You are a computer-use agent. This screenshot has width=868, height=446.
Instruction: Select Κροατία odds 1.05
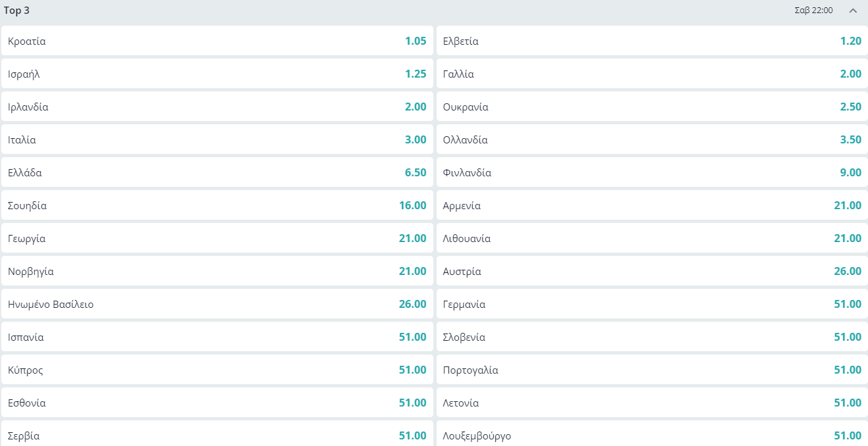[217, 41]
